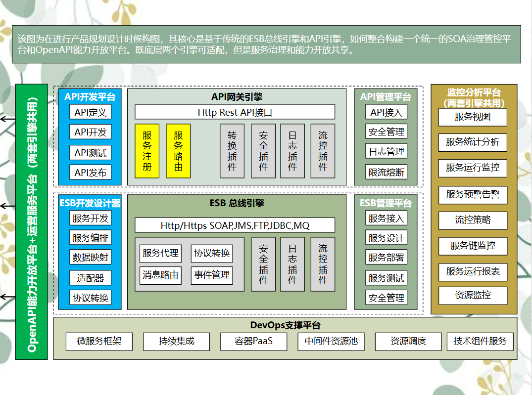The image size is (532, 395).
Task: Click 流控插件 in the API网关引擎 section
Action: tap(323, 151)
